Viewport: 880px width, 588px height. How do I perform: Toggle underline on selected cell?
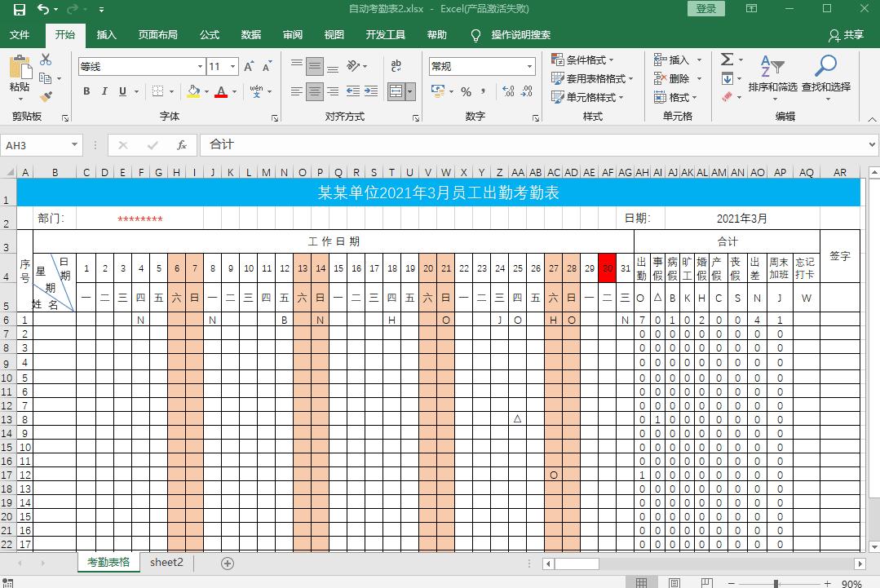[x=121, y=91]
